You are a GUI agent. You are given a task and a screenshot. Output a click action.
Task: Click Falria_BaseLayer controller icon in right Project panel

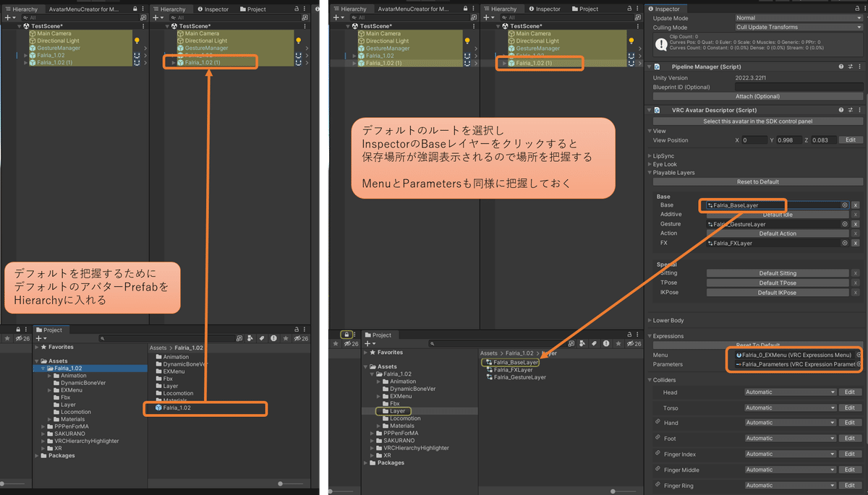(x=490, y=362)
